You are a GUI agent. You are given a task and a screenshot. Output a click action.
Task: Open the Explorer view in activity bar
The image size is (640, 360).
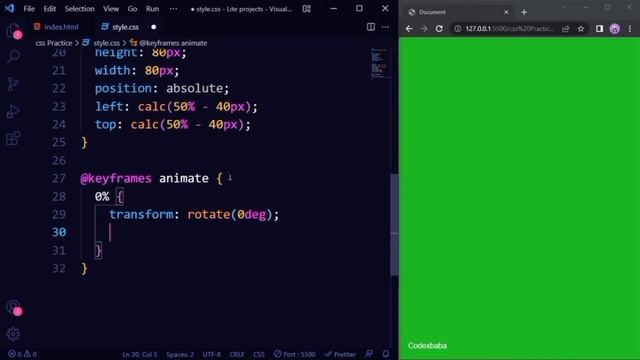pos(13,30)
